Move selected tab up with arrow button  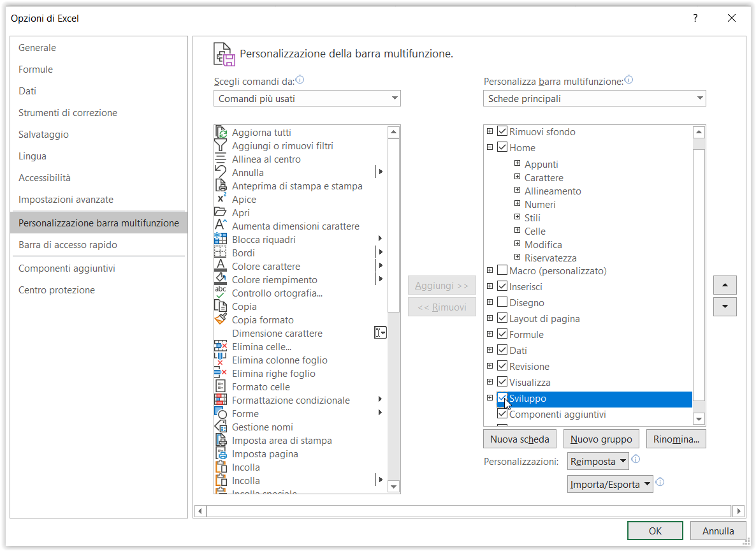(725, 285)
